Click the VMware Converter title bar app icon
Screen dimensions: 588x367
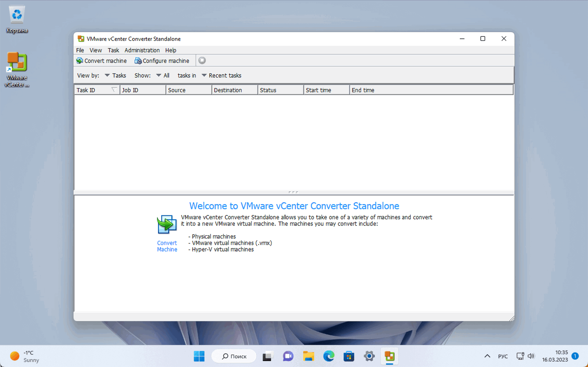(81, 39)
